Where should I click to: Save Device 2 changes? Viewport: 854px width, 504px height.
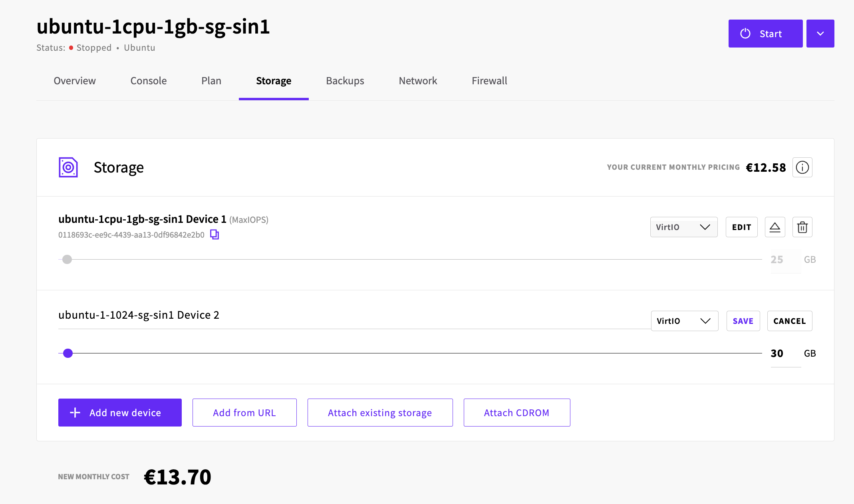[743, 321]
